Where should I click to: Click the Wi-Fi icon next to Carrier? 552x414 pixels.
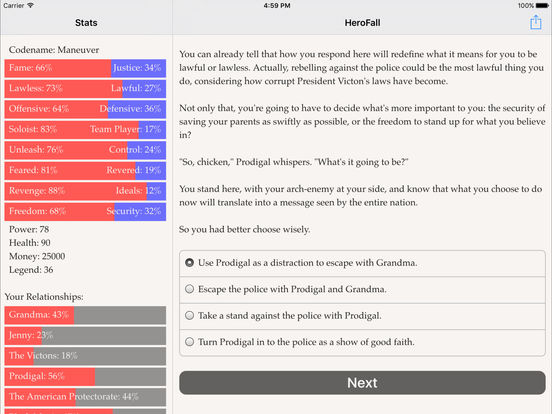[30, 5]
